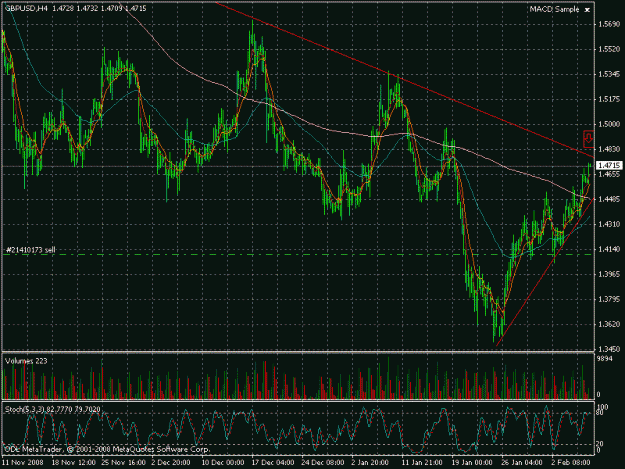
Task: Click the 2 Feb 08:00 date label
Action: [x=570, y=463]
